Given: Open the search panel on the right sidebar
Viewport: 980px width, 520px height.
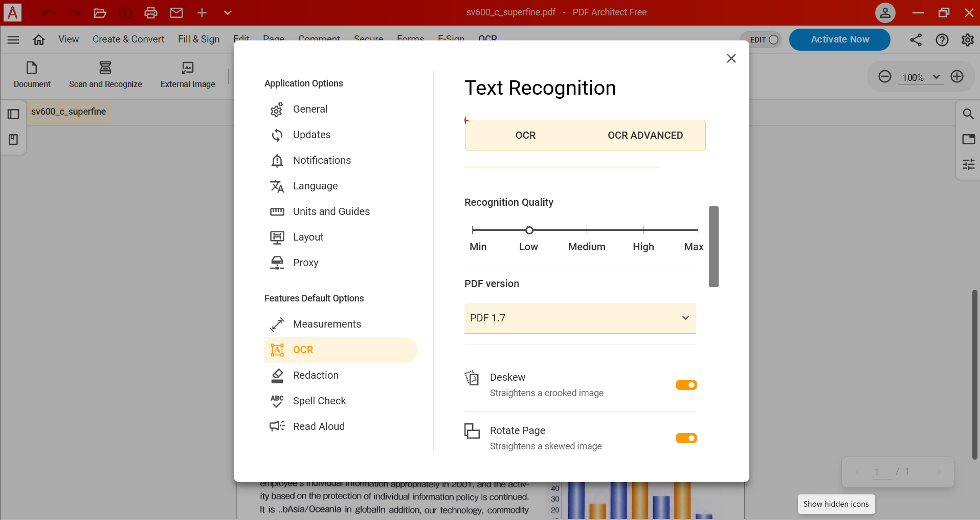Looking at the screenshot, I should (x=968, y=114).
